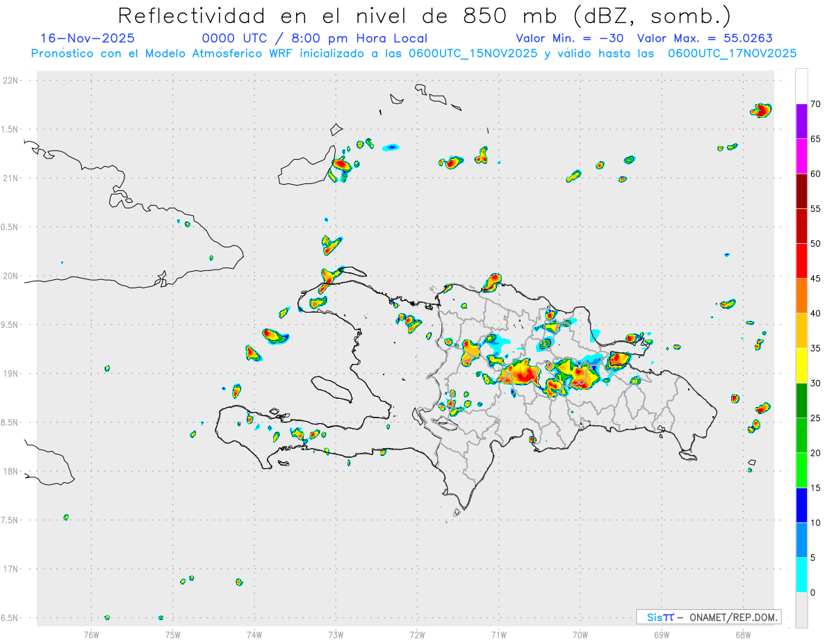Click the "Valor Min. = -30" text
Viewport: 834px width, 644px height.
click(570, 38)
